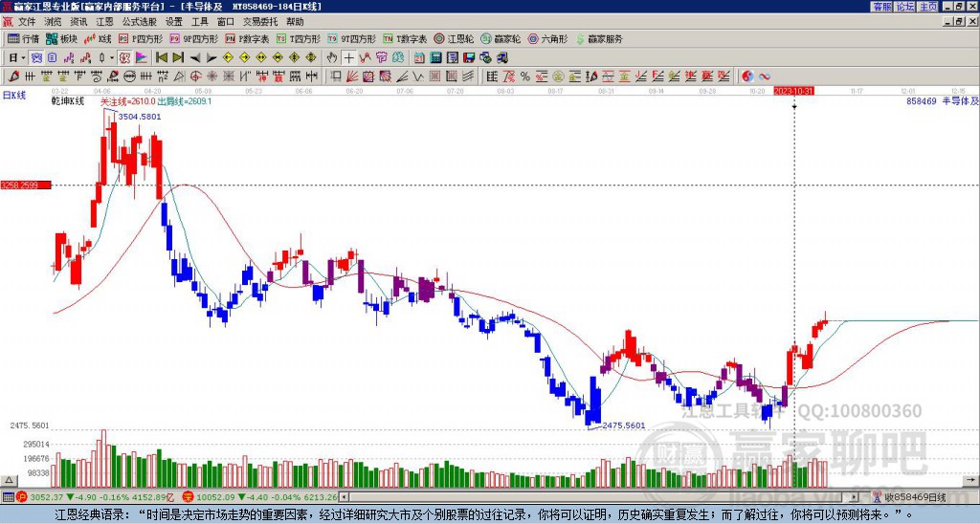This screenshot has height=524, width=980.
Task: Open the calculator icon
Action: point(435,58)
